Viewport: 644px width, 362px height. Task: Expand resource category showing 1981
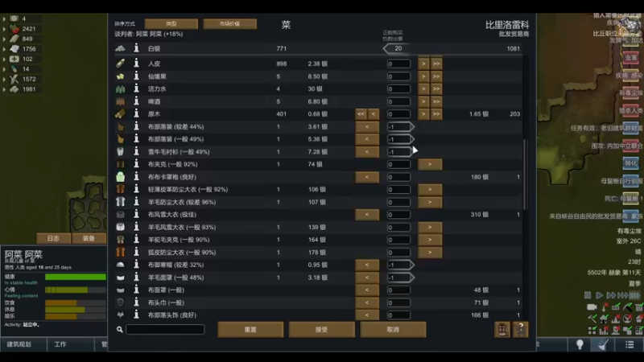pos(4,89)
